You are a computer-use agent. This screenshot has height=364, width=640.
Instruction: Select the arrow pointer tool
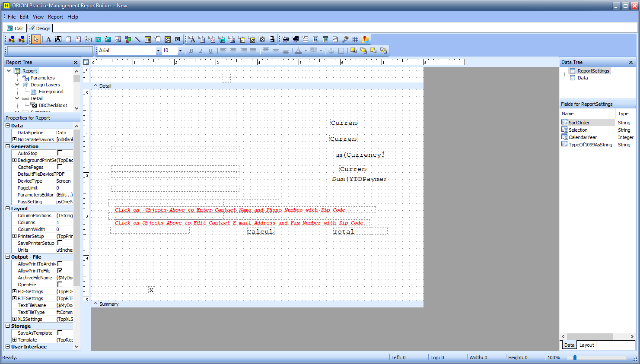(x=36, y=39)
